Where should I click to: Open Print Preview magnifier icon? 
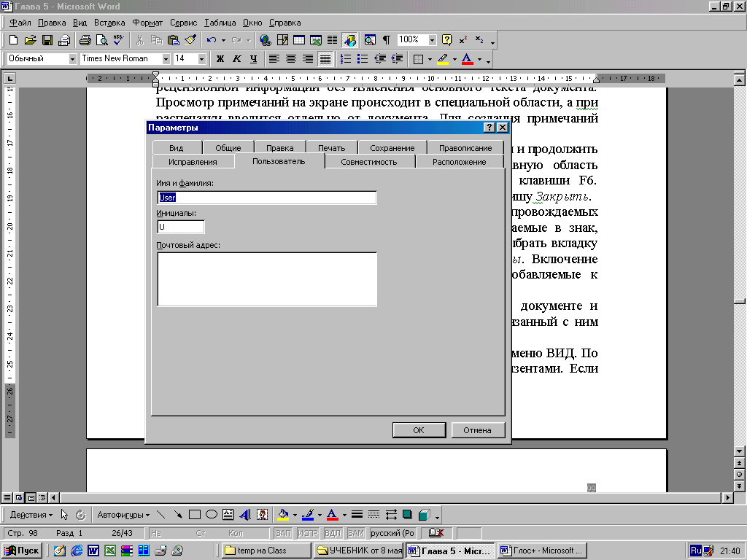[x=101, y=40]
